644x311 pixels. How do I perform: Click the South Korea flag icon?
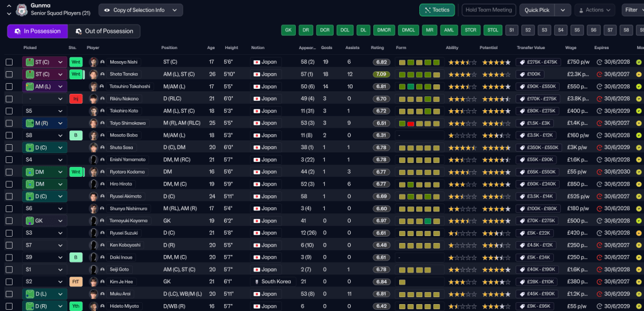257,281
